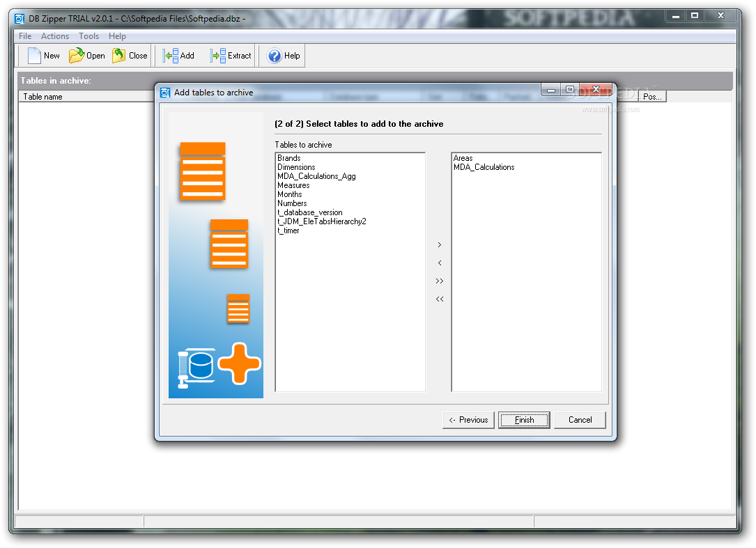This screenshot has height=548, width=756.
Task: Move selected table right with the > button
Action: pos(439,245)
